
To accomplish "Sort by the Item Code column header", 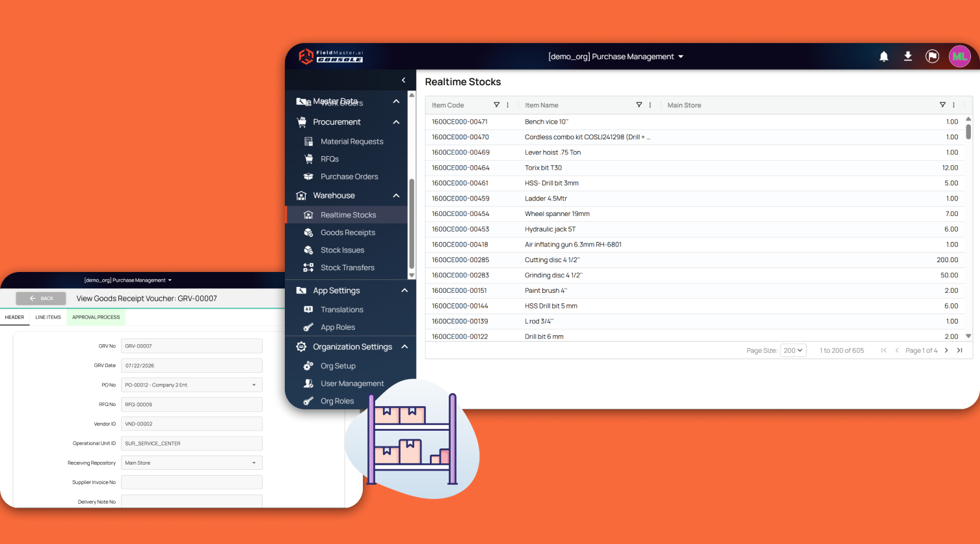I will (448, 105).
